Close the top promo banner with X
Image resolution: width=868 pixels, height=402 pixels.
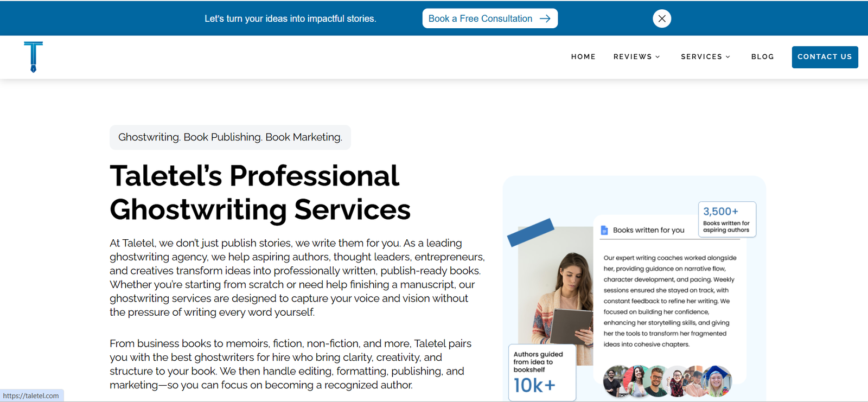click(x=661, y=18)
